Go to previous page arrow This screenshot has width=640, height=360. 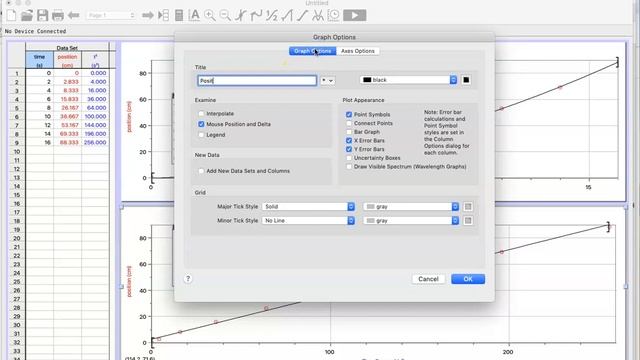(x=73, y=16)
